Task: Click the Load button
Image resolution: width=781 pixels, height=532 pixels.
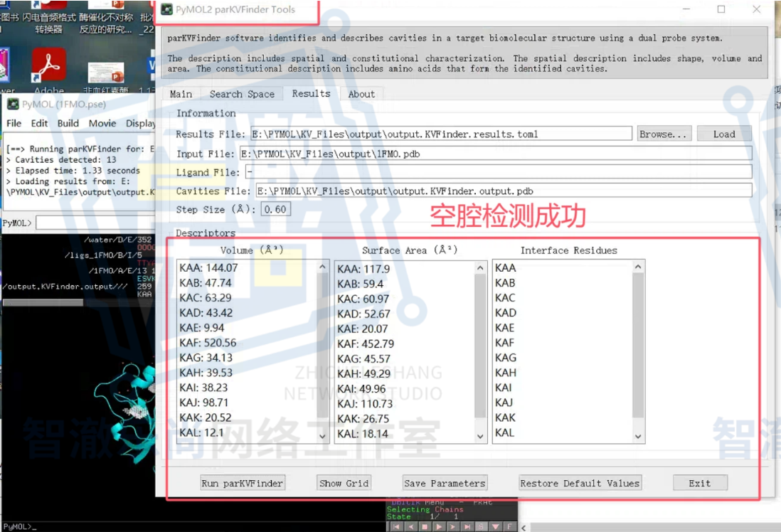Action: coord(723,134)
